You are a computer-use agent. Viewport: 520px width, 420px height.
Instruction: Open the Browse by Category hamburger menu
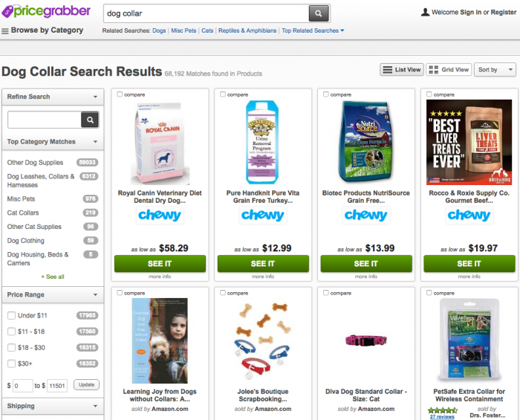pyautogui.click(x=5, y=31)
